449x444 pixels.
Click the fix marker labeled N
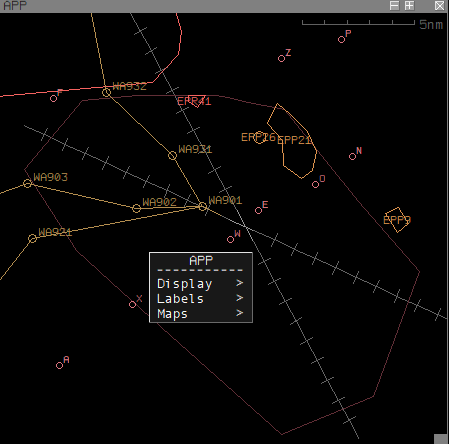[x=352, y=157]
